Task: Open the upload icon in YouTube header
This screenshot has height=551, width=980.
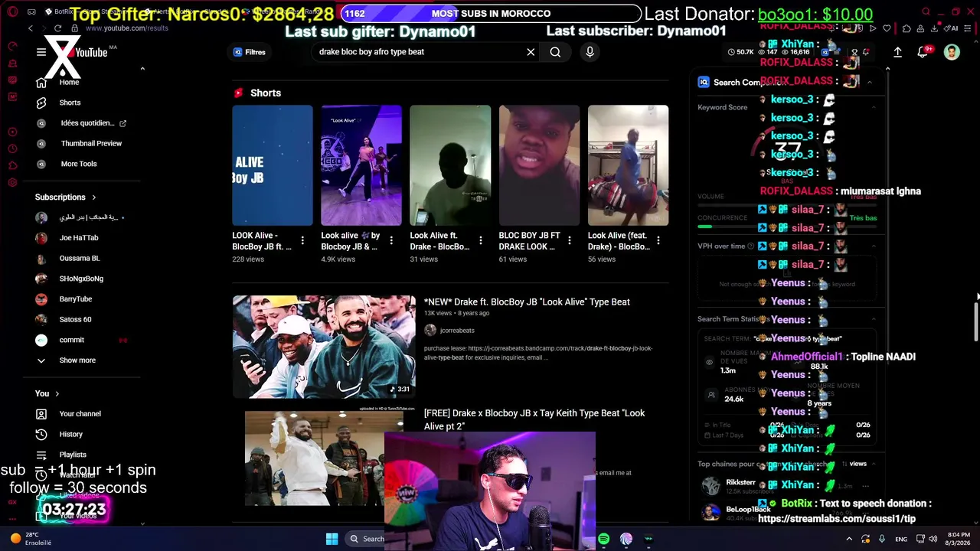Action: click(898, 52)
